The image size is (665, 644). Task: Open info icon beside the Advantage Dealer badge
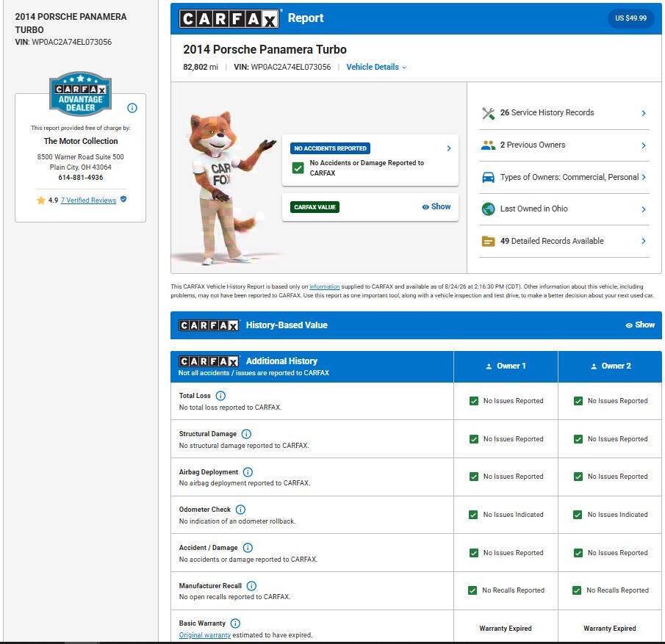[x=132, y=108]
